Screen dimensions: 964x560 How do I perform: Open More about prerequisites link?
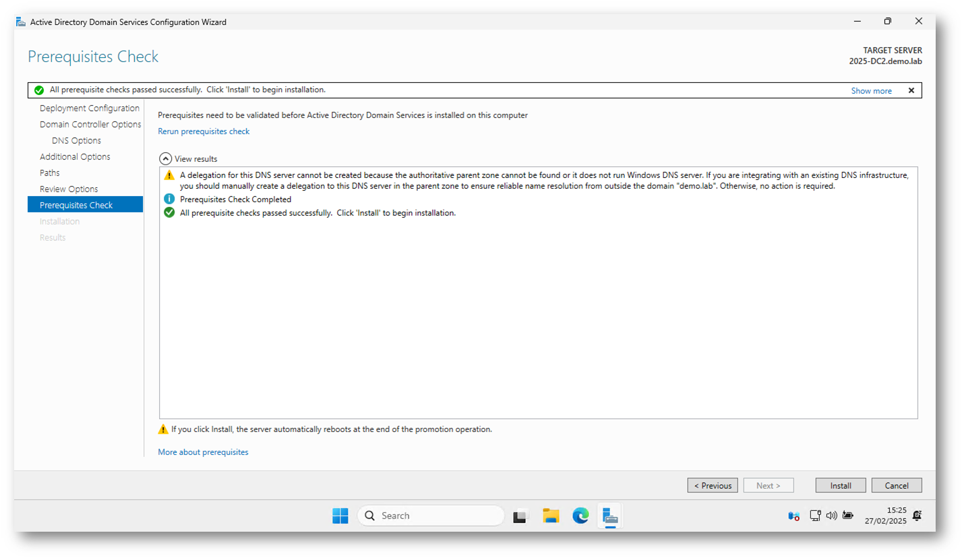coord(203,452)
